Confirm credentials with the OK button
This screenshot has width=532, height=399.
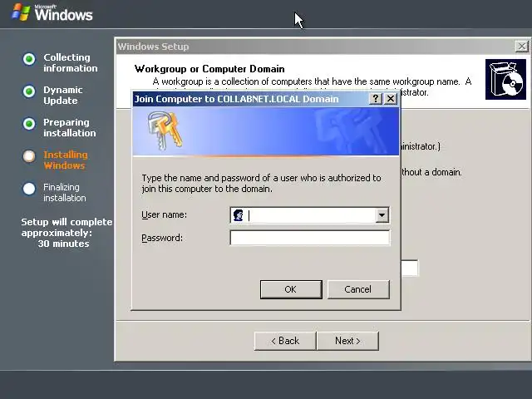point(291,289)
